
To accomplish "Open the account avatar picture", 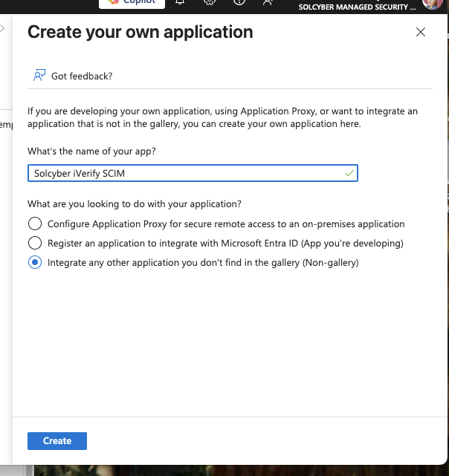I will (432, 4).
